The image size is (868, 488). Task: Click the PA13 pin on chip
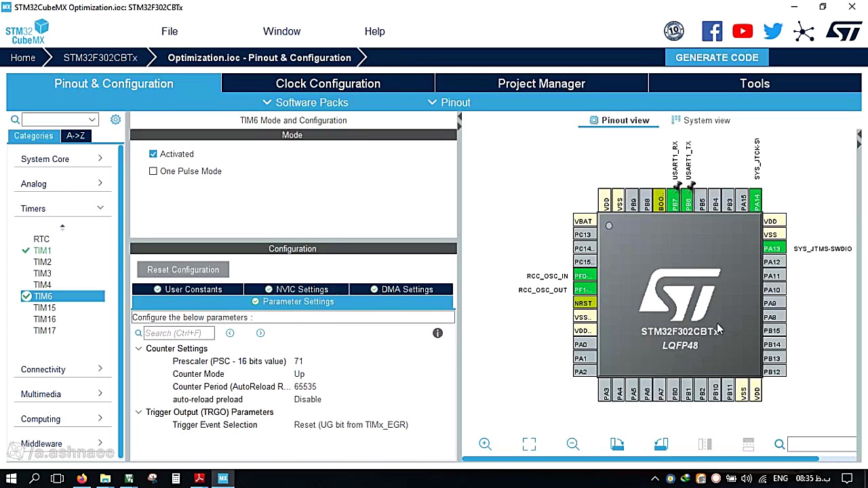773,249
